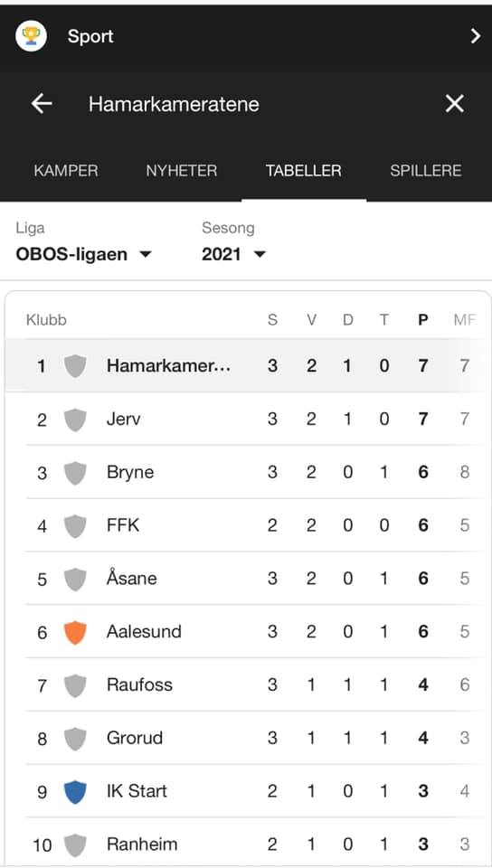Expand the OBOS-ligaen league dropdown
492x868 pixels.
click(83, 254)
